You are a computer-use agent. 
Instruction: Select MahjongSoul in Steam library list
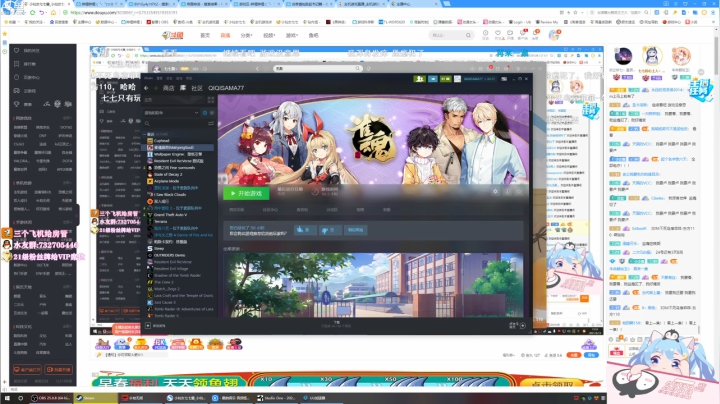(180, 148)
